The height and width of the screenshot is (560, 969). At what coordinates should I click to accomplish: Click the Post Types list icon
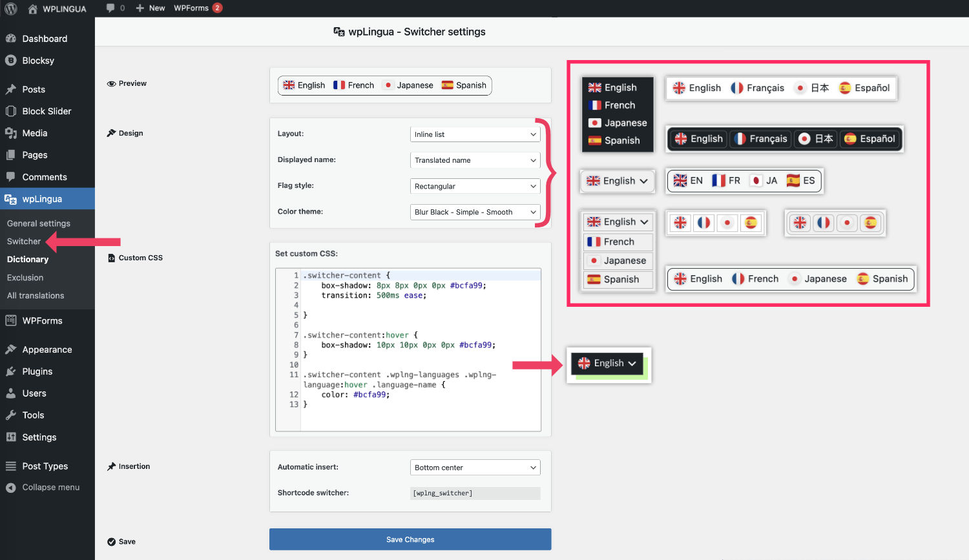[11, 466]
